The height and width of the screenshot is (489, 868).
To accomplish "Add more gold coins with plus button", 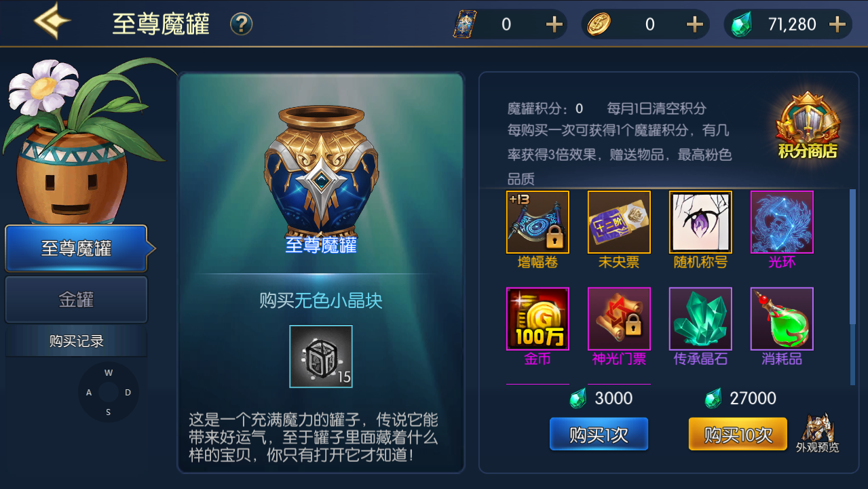I will click(695, 24).
